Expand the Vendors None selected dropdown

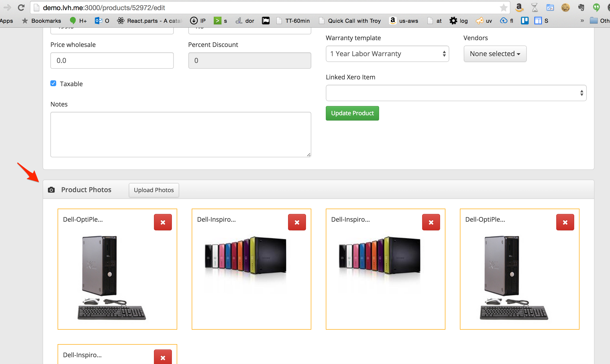(x=495, y=54)
